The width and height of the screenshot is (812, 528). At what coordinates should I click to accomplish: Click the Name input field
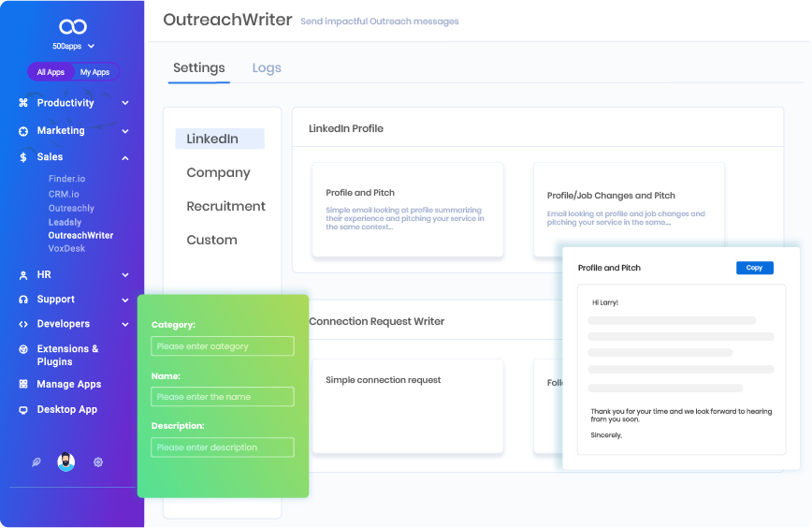click(222, 397)
